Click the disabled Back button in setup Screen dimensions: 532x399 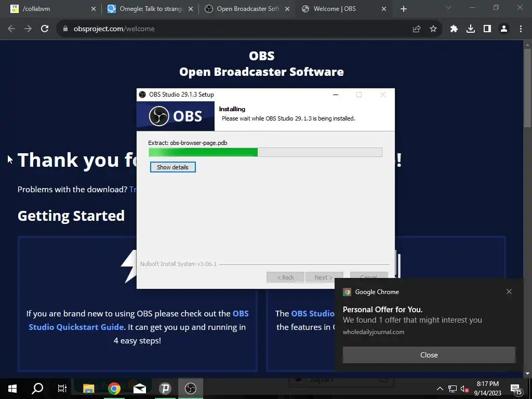285,277
